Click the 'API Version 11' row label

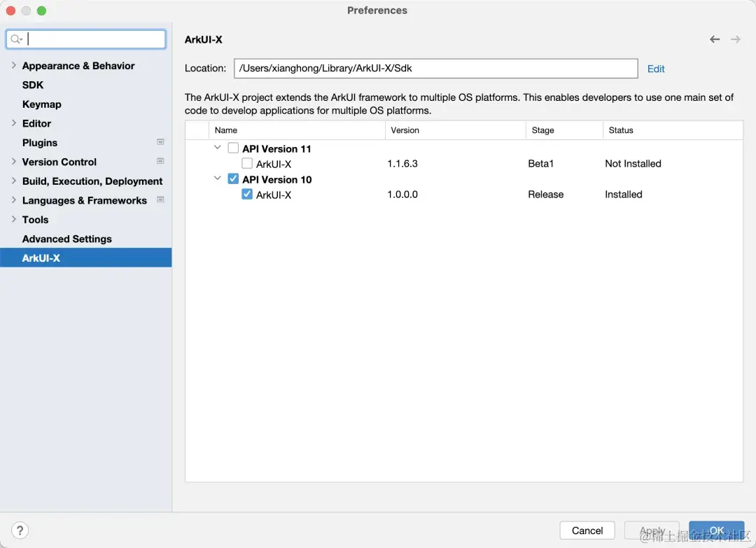(276, 149)
